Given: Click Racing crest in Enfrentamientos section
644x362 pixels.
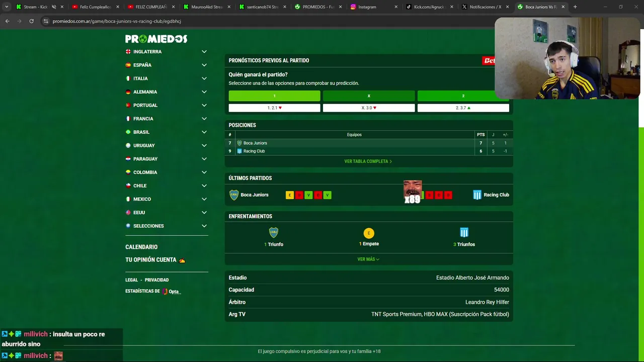Looking at the screenshot, I should [x=464, y=232].
